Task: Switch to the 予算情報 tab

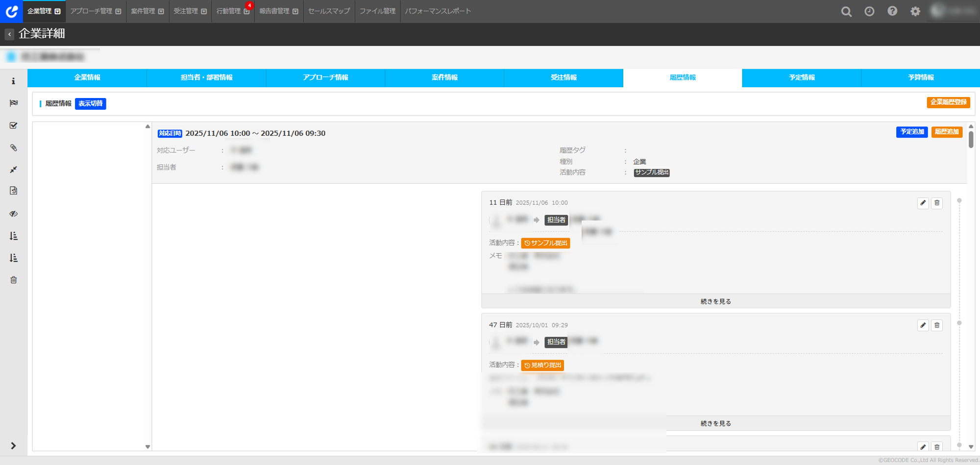Action: click(921, 78)
